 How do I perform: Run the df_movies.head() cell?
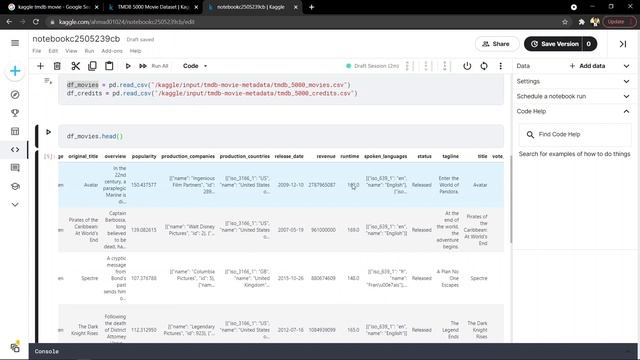click(49, 132)
